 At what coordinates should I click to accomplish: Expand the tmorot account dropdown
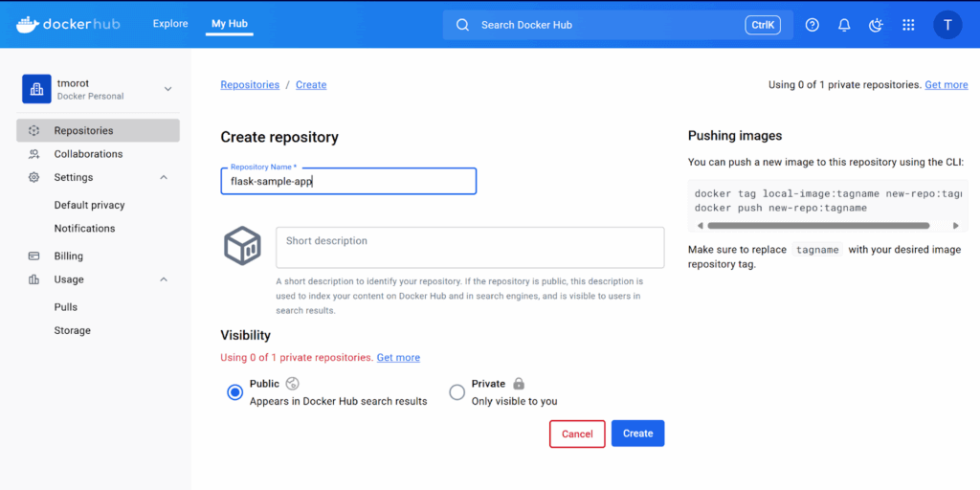click(x=167, y=89)
